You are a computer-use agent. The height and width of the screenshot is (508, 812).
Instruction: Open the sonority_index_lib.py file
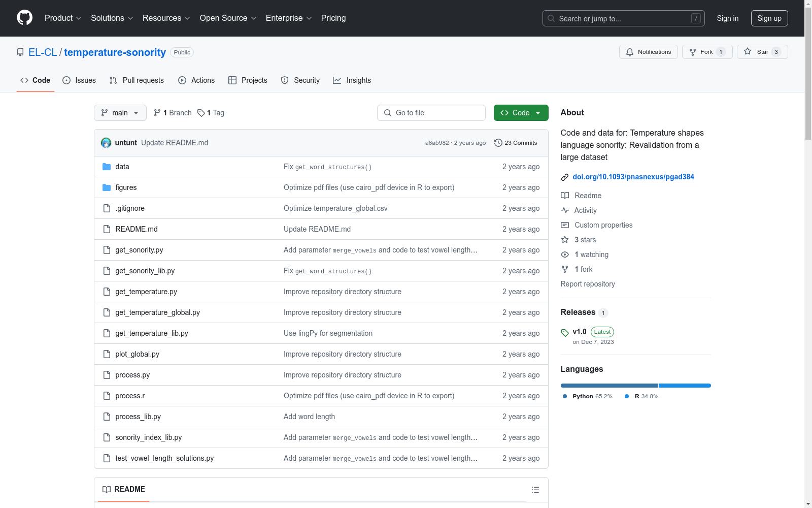point(148,437)
